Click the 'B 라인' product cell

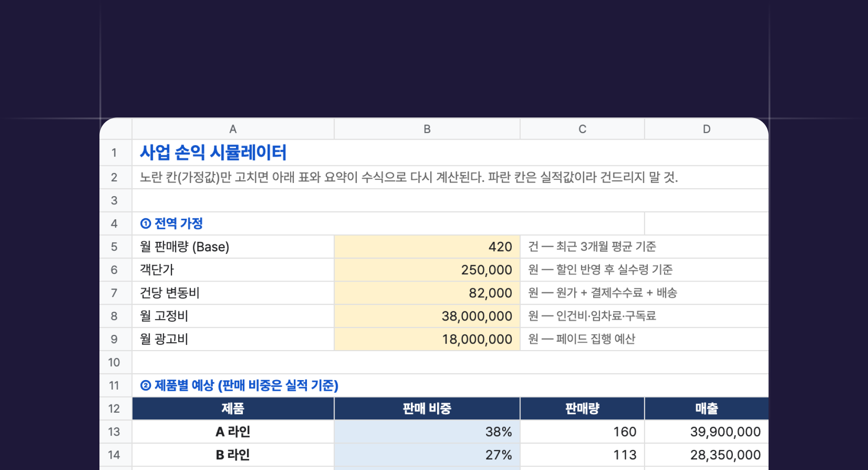[233, 455]
